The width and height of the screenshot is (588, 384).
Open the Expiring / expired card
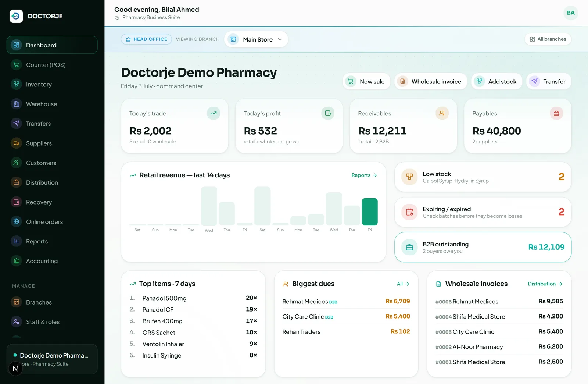click(x=483, y=212)
